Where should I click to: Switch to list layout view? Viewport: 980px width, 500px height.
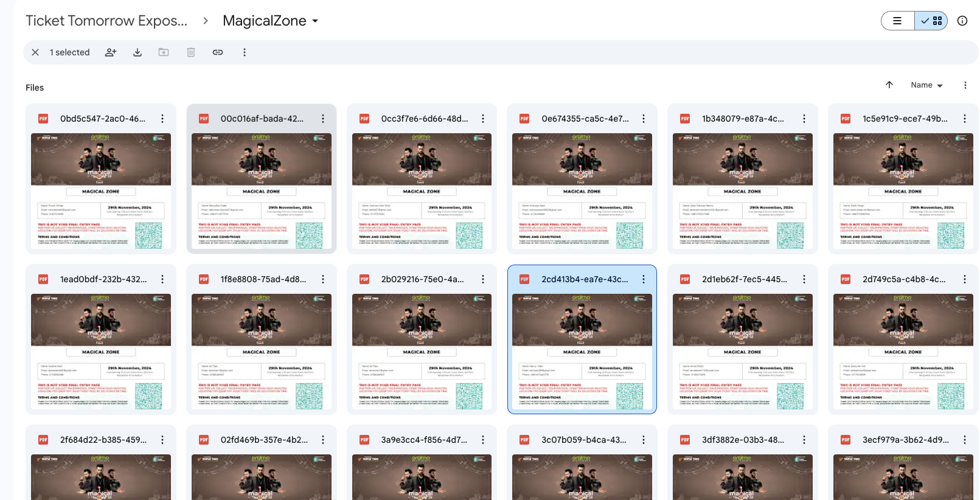click(897, 21)
